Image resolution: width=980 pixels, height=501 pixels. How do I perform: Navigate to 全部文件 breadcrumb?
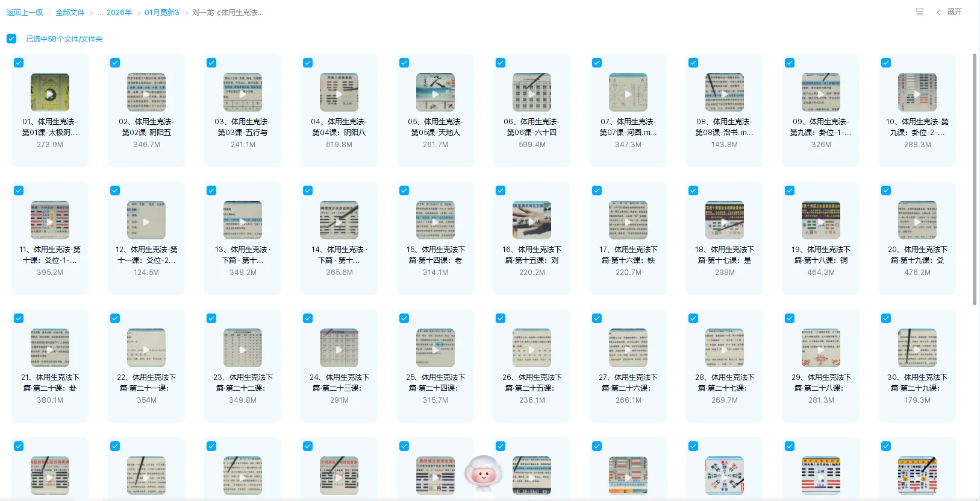click(x=70, y=12)
